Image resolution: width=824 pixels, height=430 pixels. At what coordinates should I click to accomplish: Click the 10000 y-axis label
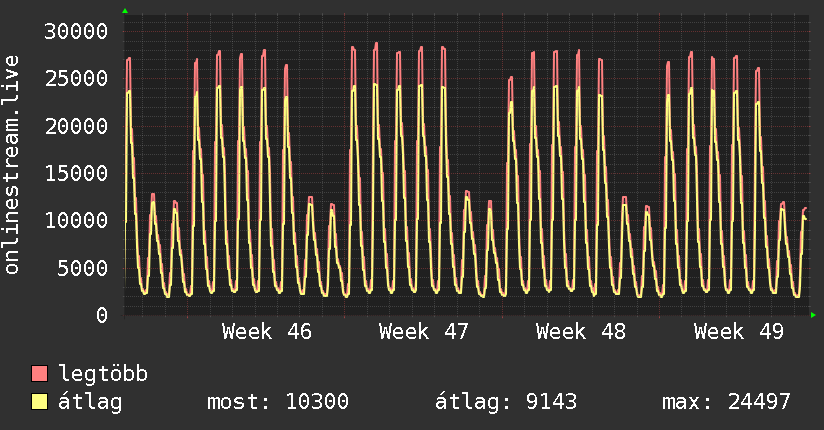pos(76,220)
